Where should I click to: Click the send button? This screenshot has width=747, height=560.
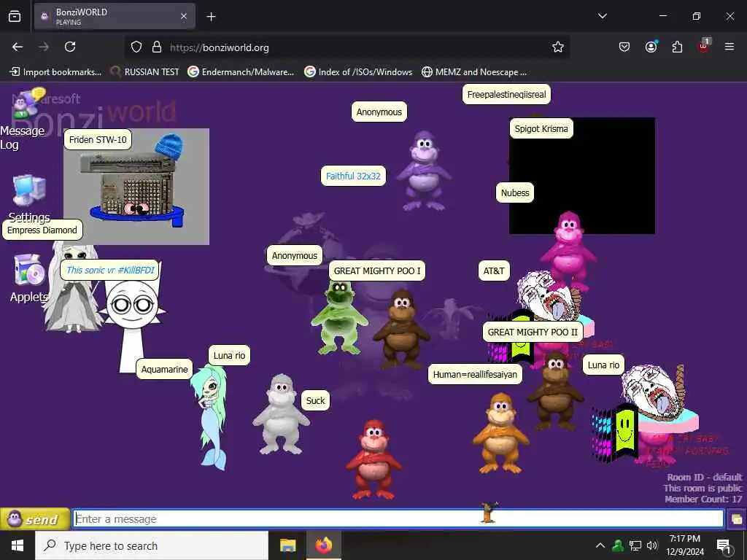[35, 518]
